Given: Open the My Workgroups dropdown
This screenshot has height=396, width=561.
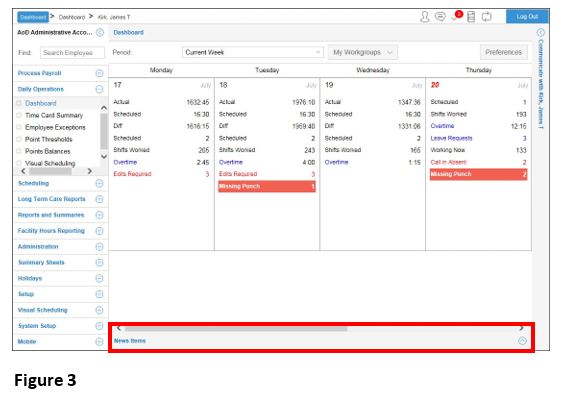Looking at the screenshot, I should click(363, 52).
